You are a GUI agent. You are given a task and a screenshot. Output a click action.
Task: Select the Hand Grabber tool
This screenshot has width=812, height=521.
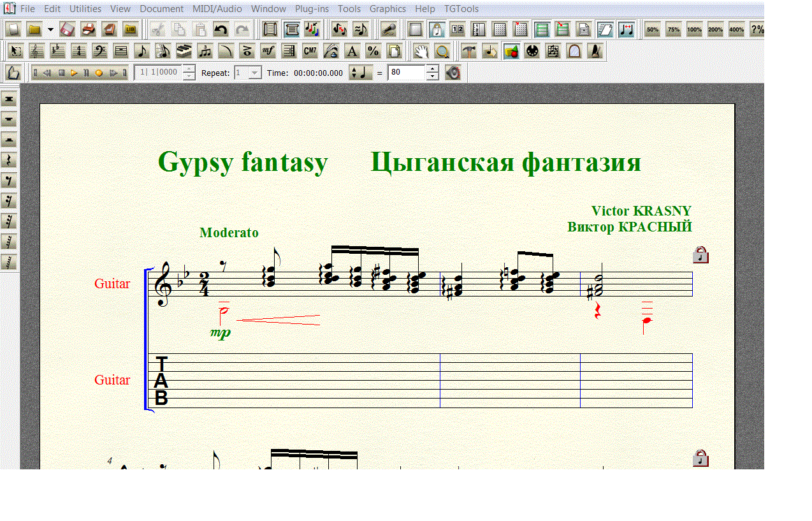click(x=421, y=51)
